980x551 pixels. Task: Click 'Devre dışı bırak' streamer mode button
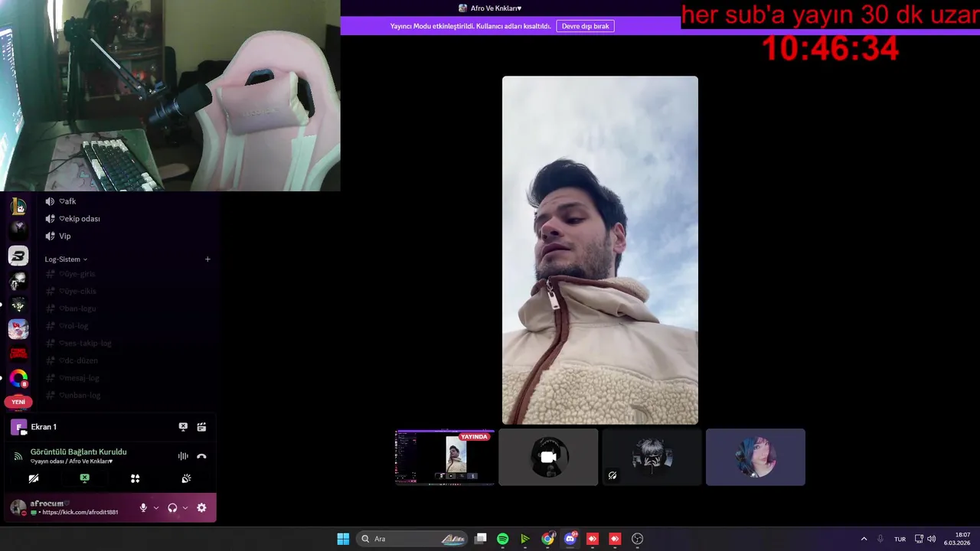[585, 26]
